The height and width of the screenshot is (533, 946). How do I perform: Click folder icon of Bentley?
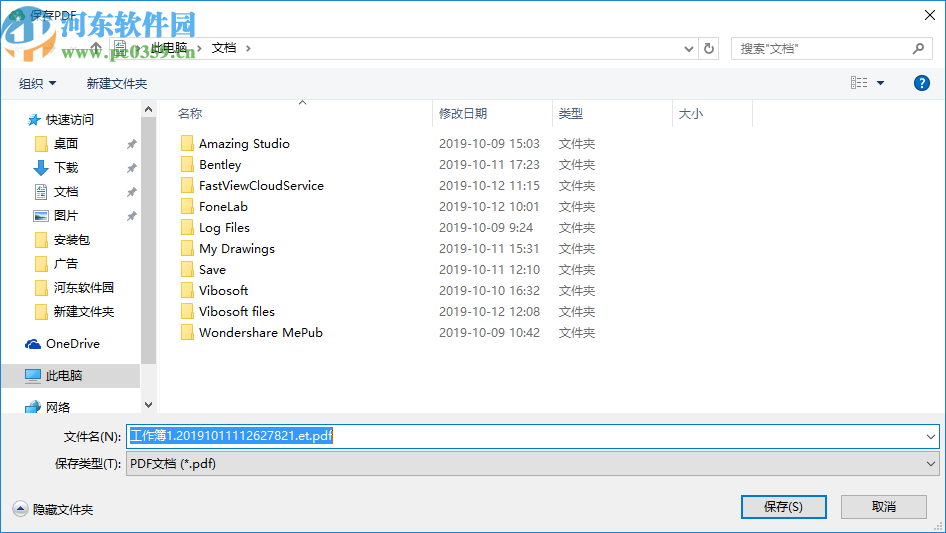click(187, 165)
